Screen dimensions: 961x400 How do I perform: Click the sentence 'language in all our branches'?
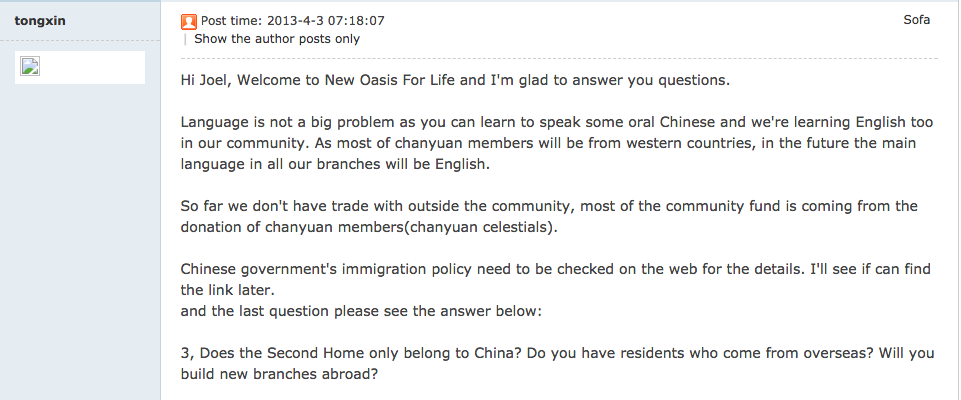pyautogui.click(x=335, y=165)
